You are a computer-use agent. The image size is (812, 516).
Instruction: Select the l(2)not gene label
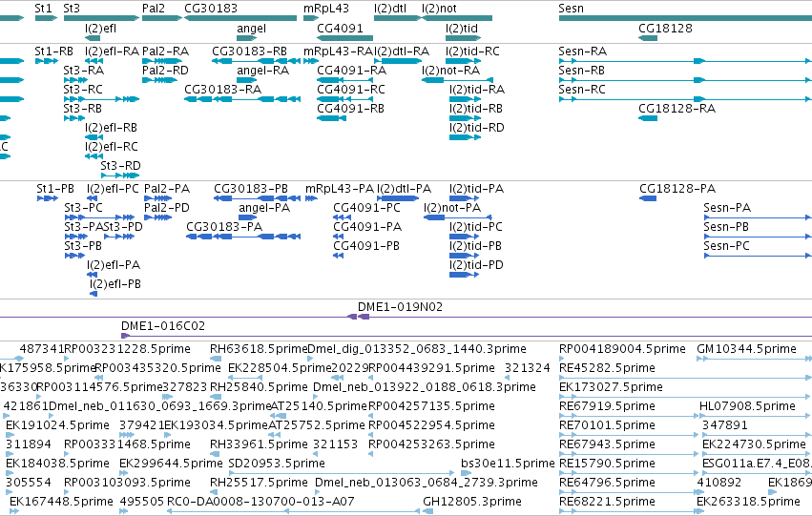pos(439,9)
